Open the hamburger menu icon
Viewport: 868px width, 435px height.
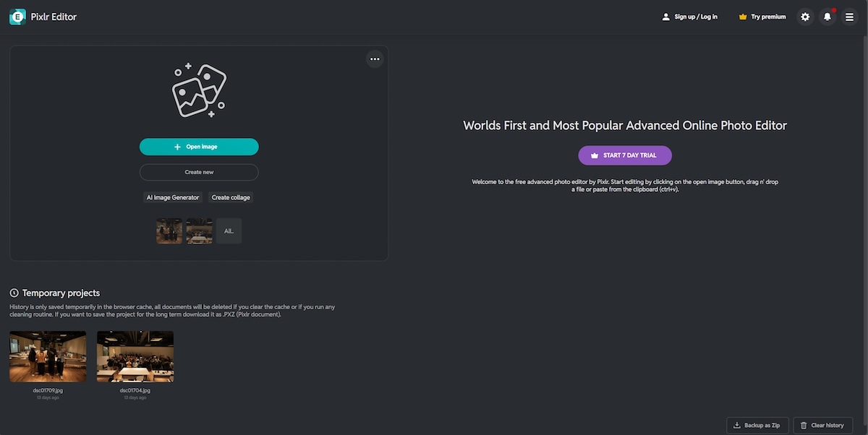click(849, 17)
